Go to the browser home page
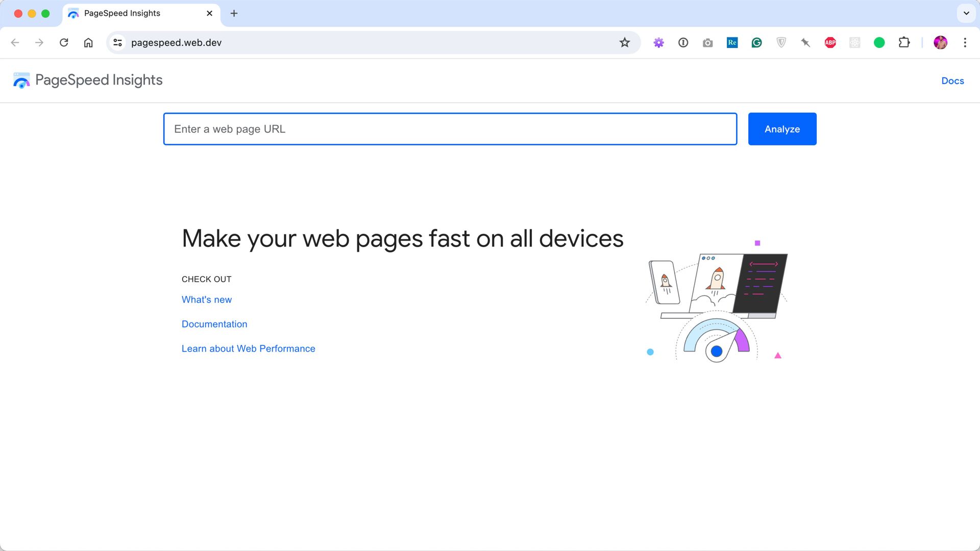The image size is (980, 551). [88, 42]
